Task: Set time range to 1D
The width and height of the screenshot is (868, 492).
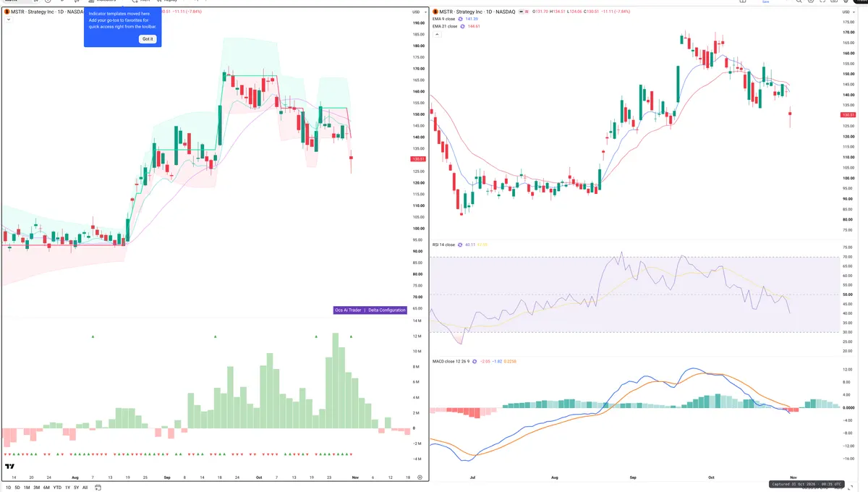Action: (x=8, y=488)
